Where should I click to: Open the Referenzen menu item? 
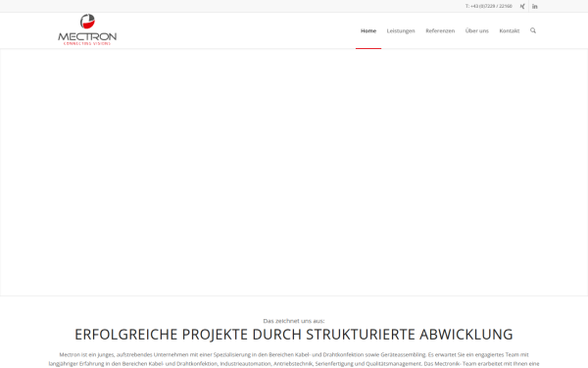pyautogui.click(x=440, y=30)
